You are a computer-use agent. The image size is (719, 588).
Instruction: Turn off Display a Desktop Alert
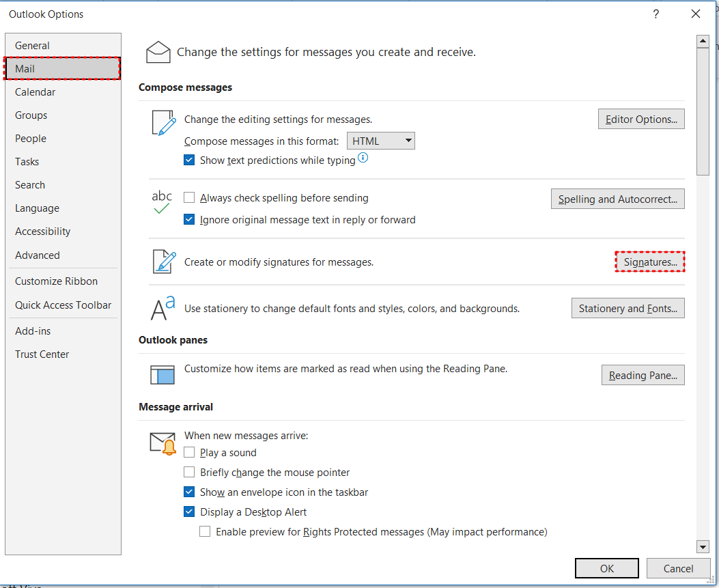189,512
